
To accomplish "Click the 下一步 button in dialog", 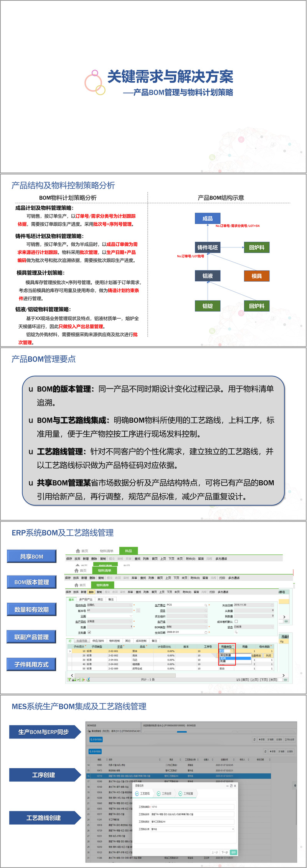I will (225, 852).
